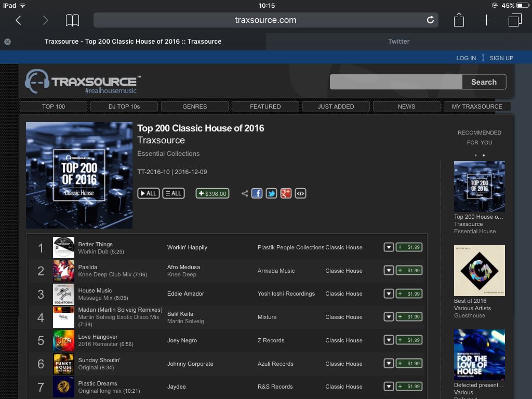Share chart on Twitter

coord(271,193)
